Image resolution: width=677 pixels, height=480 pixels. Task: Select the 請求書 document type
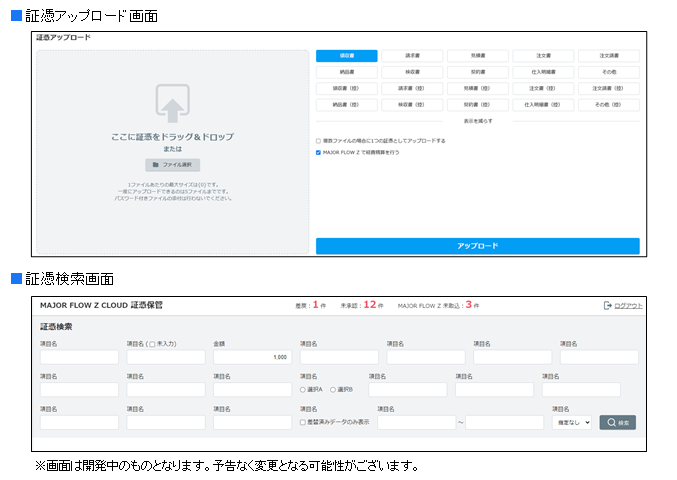[x=412, y=56]
